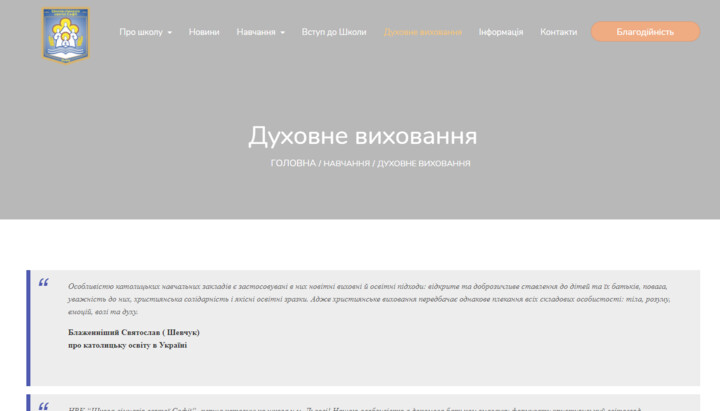Go to the Новини page

[204, 32]
